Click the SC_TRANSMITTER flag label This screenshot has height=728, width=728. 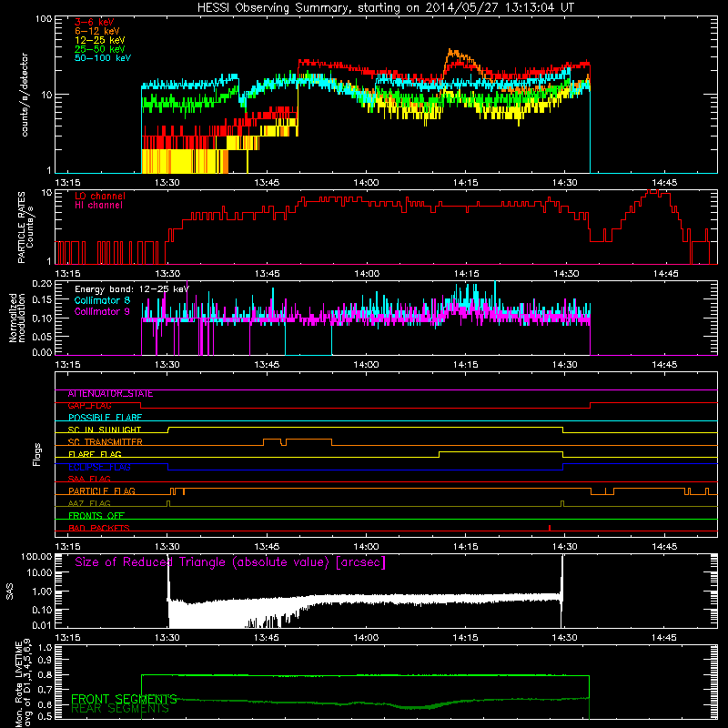pos(105,442)
